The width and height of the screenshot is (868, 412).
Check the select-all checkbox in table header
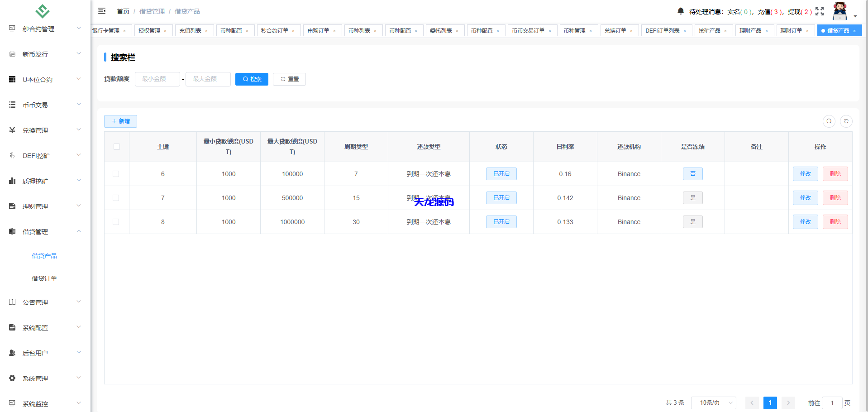tap(116, 147)
